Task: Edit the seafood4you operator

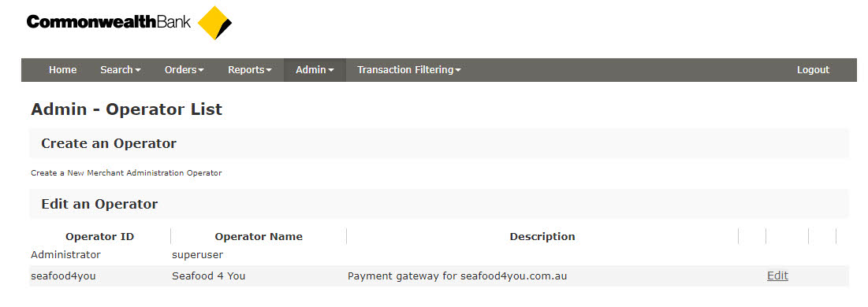Action: pos(777,276)
